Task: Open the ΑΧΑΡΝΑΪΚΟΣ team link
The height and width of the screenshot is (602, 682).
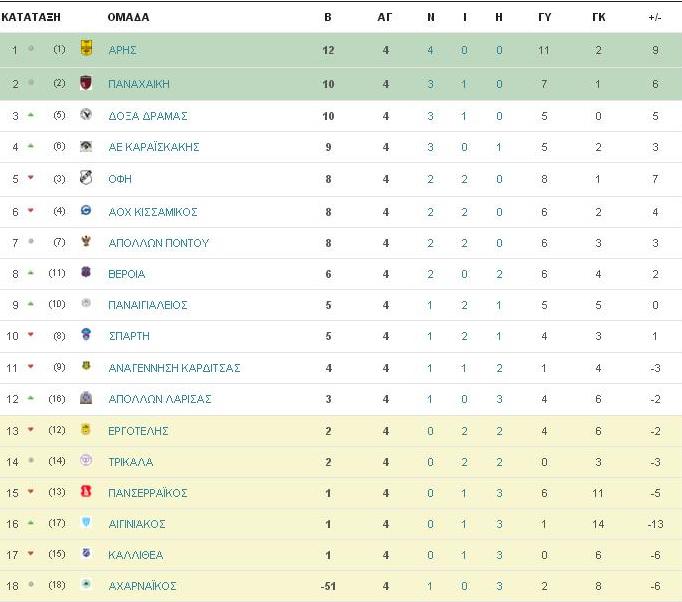Action: click(142, 586)
